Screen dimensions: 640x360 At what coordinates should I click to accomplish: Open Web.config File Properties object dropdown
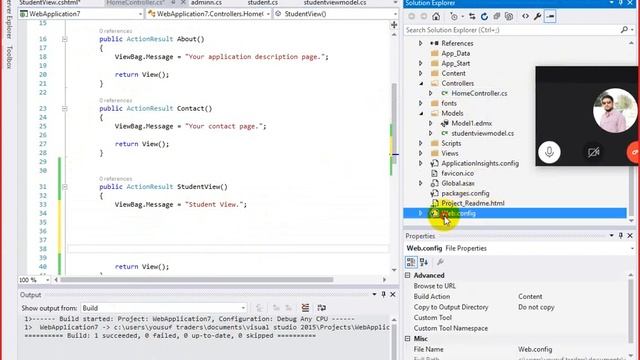519,248
